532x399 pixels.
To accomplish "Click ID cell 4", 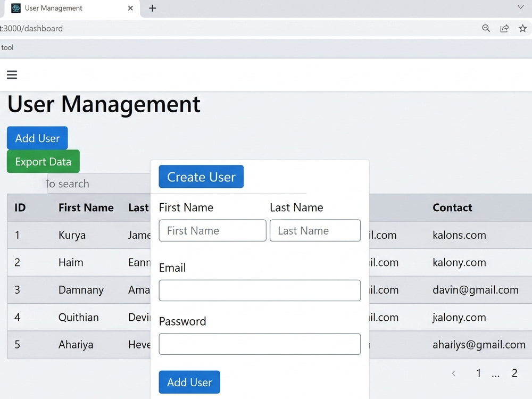I will click(x=18, y=317).
